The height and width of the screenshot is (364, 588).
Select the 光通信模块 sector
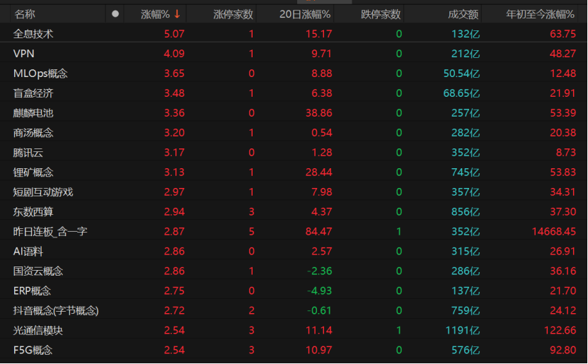(x=294, y=330)
